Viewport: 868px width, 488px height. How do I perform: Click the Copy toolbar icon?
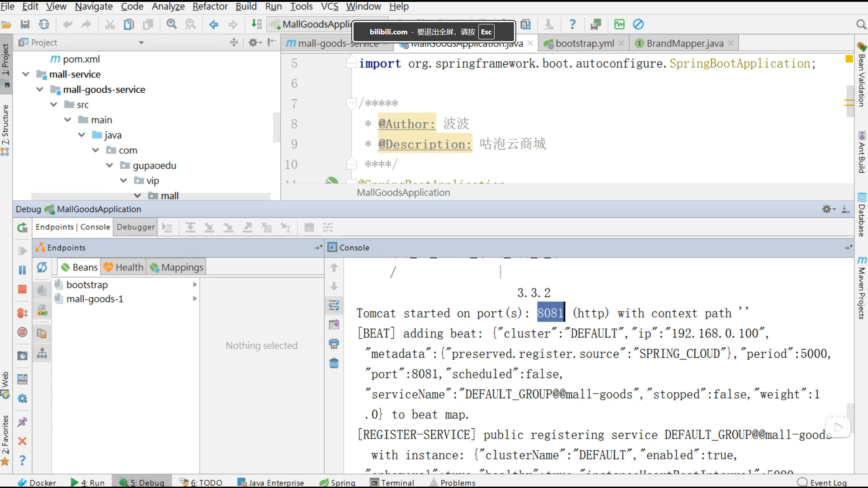[129, 24]
